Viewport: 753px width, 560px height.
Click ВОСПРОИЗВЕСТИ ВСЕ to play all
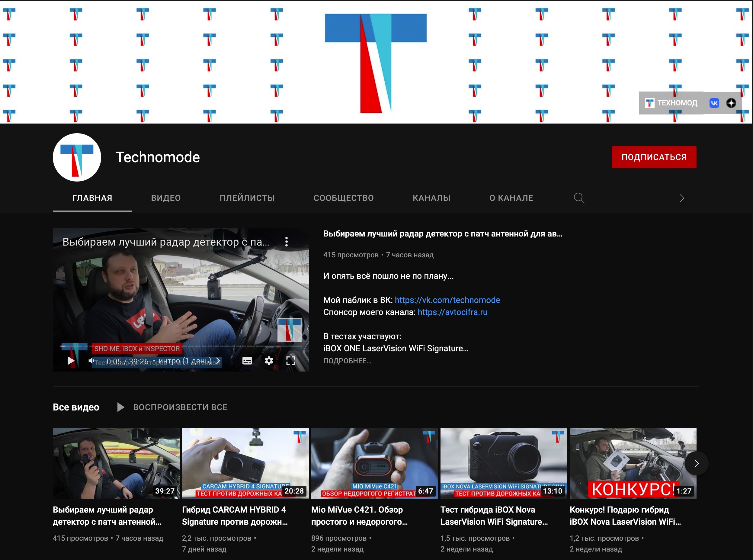point(172,407)
